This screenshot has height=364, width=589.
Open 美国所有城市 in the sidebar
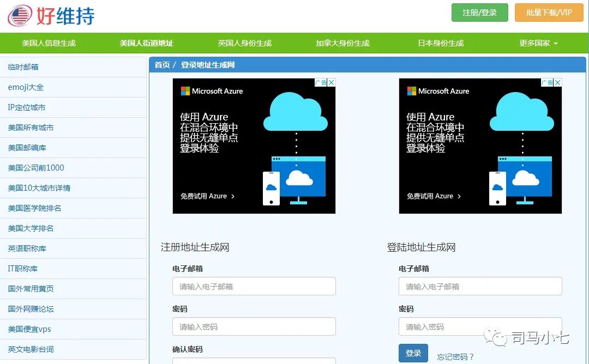[x=73, y=128]
